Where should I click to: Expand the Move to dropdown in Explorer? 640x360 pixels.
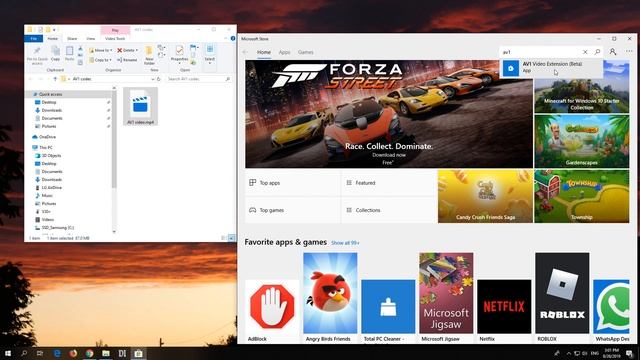pos(100,50)
